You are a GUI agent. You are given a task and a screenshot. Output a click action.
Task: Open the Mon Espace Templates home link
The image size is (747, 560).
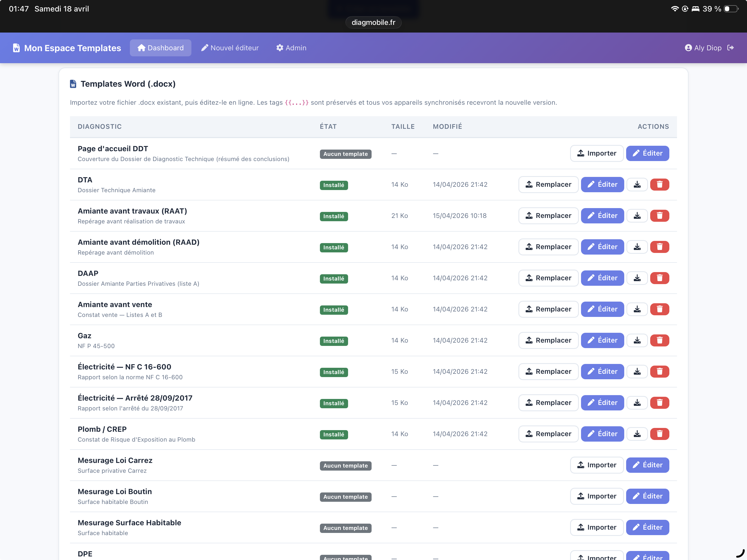click(67, 48)
